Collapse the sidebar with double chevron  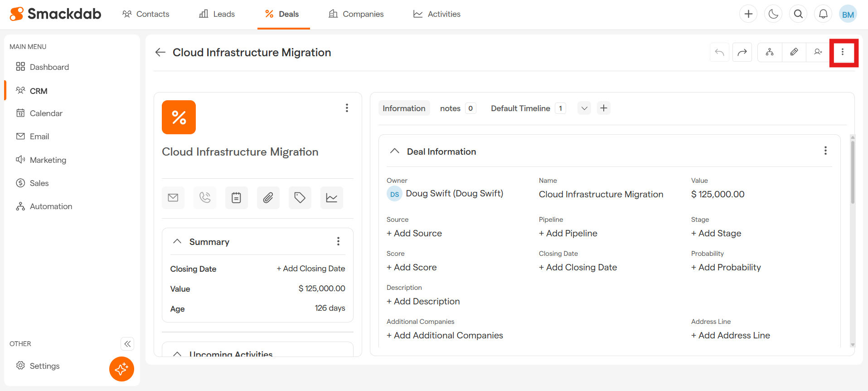(x=127, y=344)
